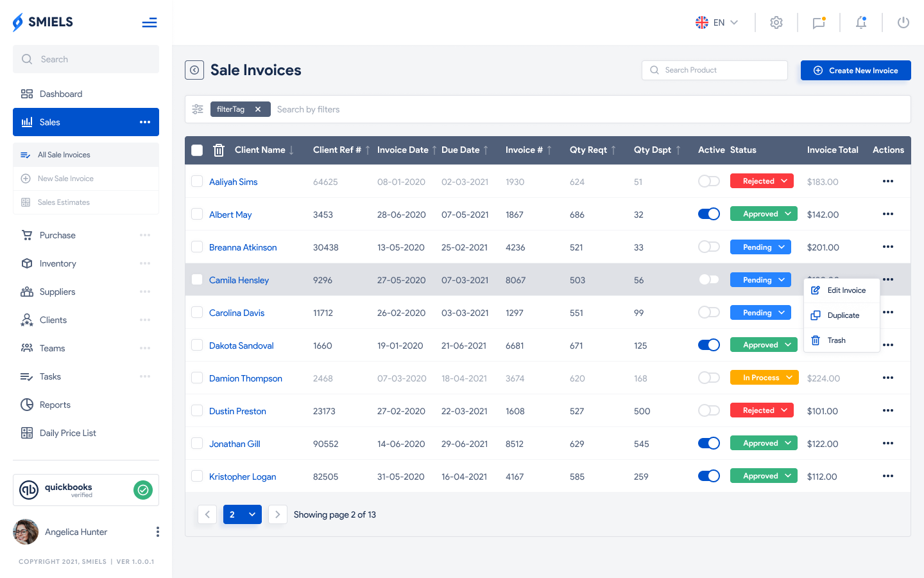Click the settings gear icon in header
Viewport: 924px width, 578px height.
[x=776, y=22]
